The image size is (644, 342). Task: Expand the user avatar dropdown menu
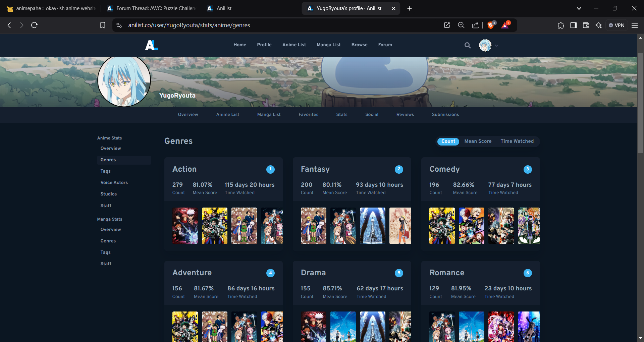click(x=496, y=46)
